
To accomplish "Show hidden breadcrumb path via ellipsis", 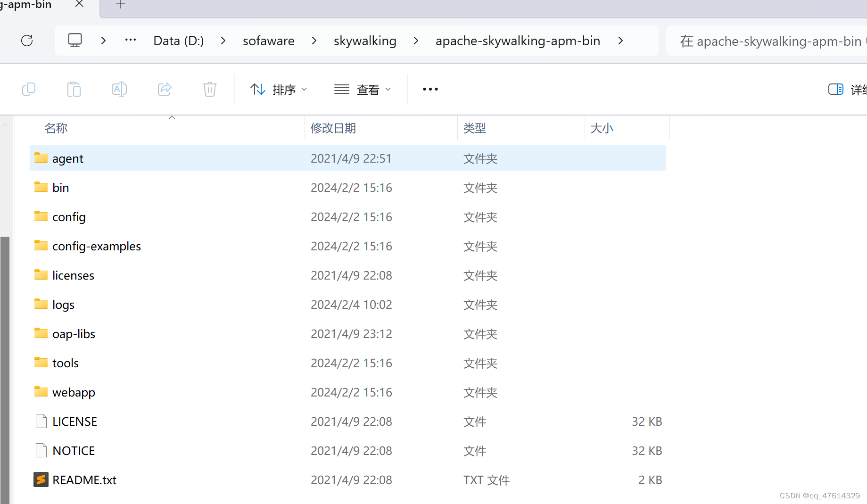I will pos(131,40).
